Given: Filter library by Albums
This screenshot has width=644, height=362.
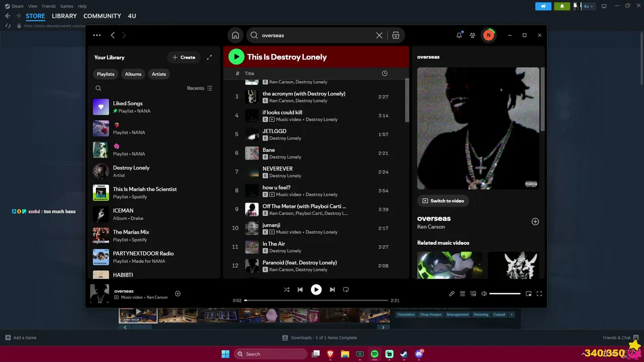Looking at the screenshot, I should [133, 74].
